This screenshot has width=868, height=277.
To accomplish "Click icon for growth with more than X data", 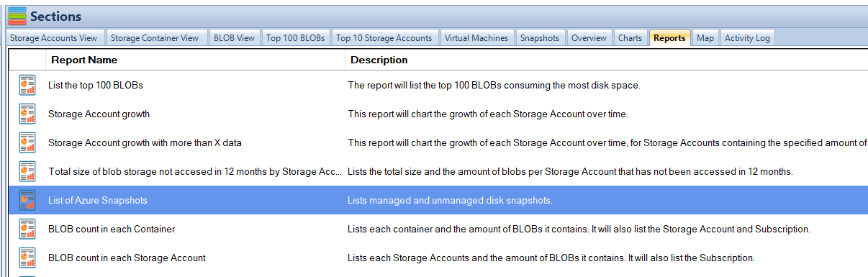I will pyautogui.click(x=27, y=142).
